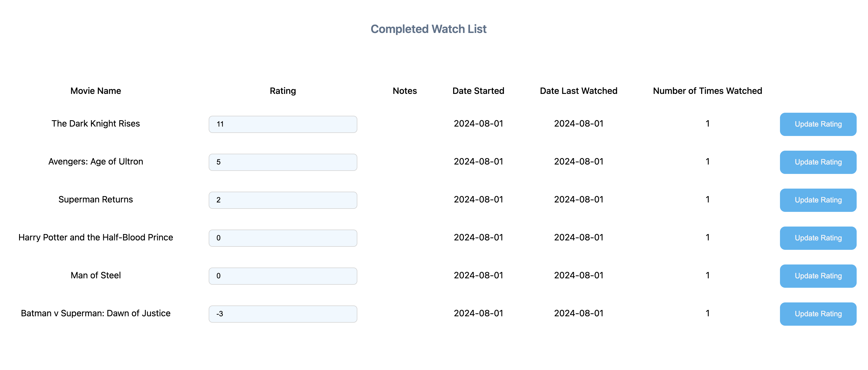868x370 pixels.
Task: Select Superman Returns rating input field
Action: 282,200
